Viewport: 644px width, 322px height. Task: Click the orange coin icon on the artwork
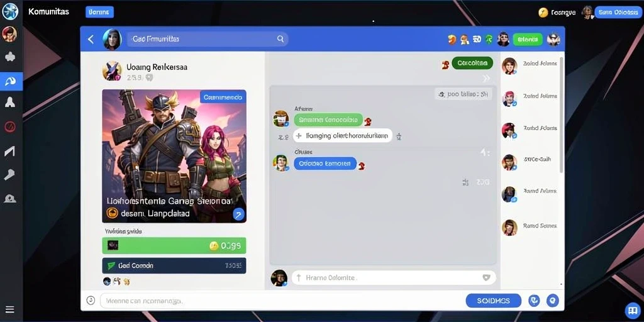[112, 213]
